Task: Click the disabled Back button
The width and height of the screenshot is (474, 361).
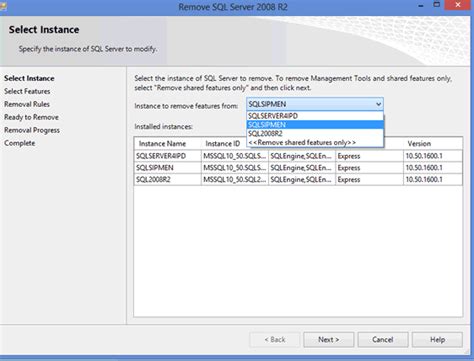Action: point(275,340)
